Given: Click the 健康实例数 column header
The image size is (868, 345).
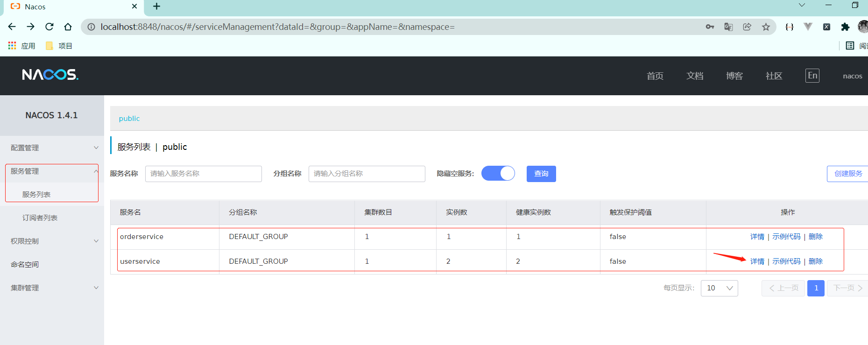Looking at the screenshot, I should [533, 212].
